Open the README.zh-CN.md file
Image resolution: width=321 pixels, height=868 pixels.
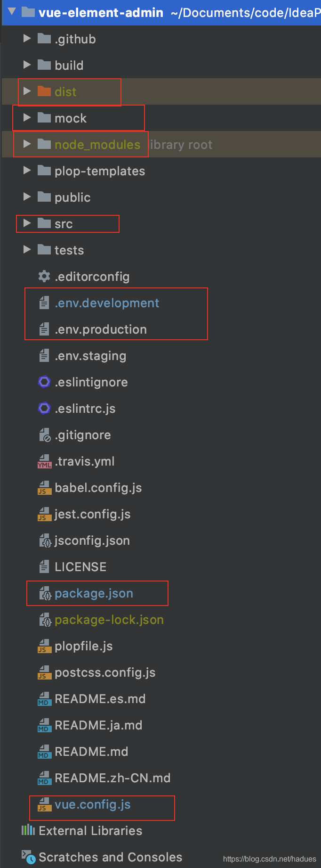point(112,778)
